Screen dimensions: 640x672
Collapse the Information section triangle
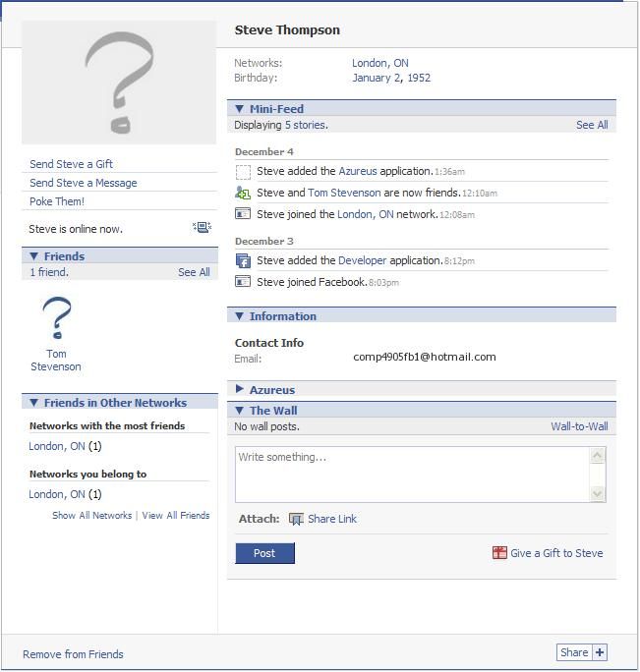(x=239, y=316)
